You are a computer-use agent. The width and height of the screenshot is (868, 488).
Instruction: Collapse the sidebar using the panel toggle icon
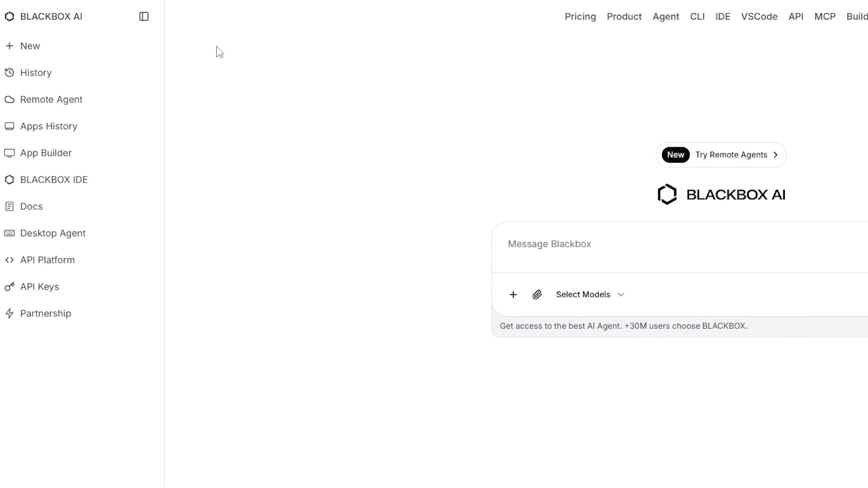coord(144,17)
